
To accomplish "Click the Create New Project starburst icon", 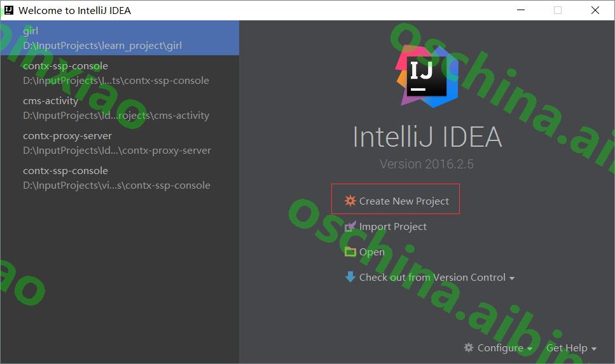I will tap(350, 201).
